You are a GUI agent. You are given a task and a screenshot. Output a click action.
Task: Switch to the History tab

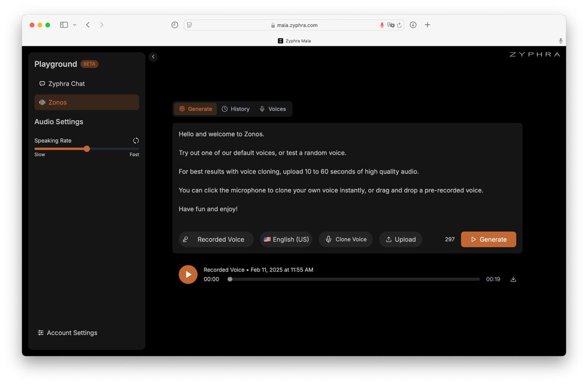click(x=236, y=109)
